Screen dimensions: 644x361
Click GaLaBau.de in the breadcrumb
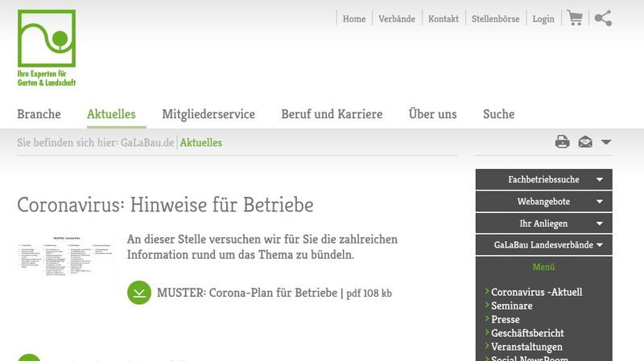click(x=147, y=142)
